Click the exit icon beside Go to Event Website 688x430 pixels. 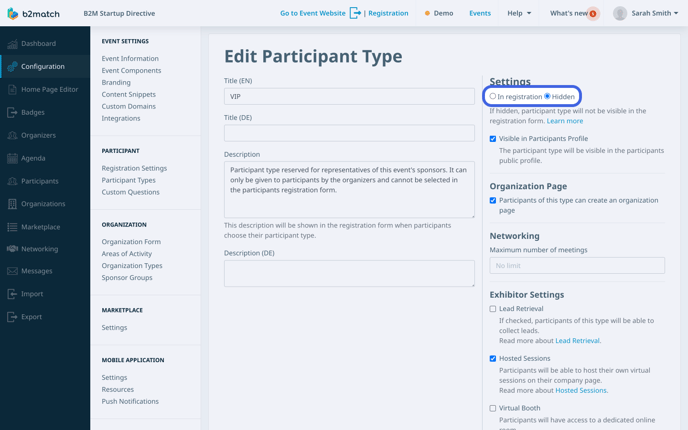coord(355,13)
